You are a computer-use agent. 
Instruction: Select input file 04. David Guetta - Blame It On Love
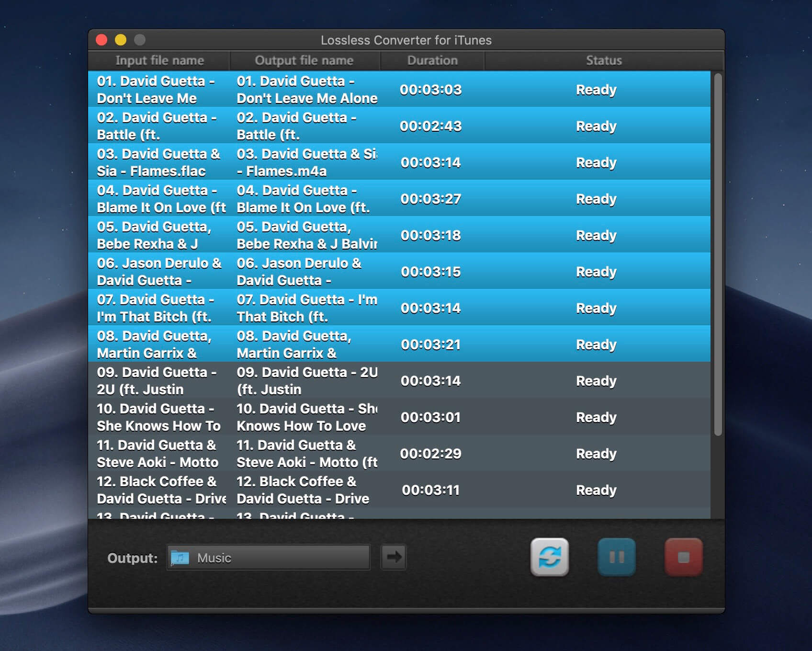[161, 199]
